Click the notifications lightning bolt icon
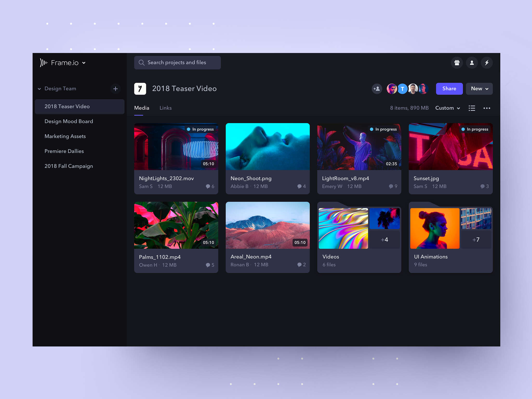The height and width of the screenshot is (399, 532). [x=487, y=62]
